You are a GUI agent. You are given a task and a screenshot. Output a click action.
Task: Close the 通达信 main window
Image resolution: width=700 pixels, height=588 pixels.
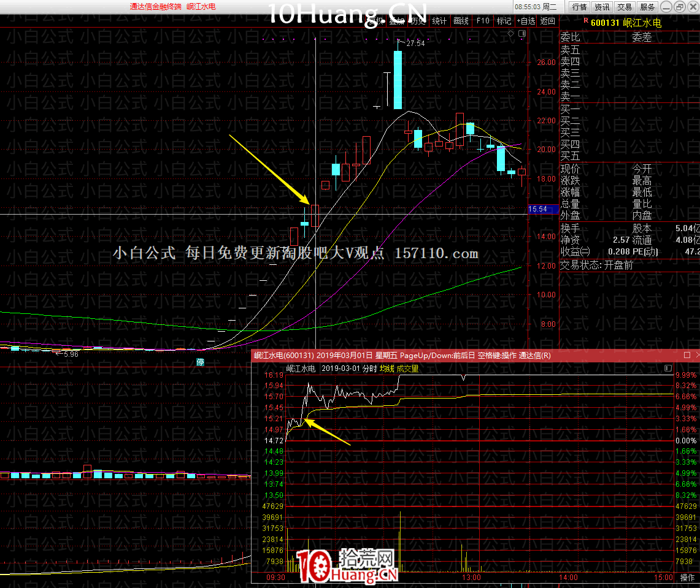pos(694,7)
